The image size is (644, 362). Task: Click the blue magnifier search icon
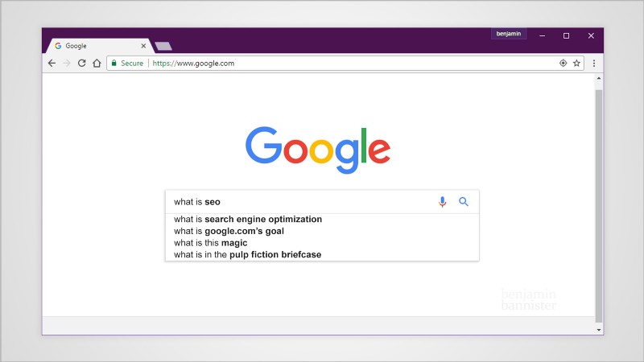click(x=464, y=202)
